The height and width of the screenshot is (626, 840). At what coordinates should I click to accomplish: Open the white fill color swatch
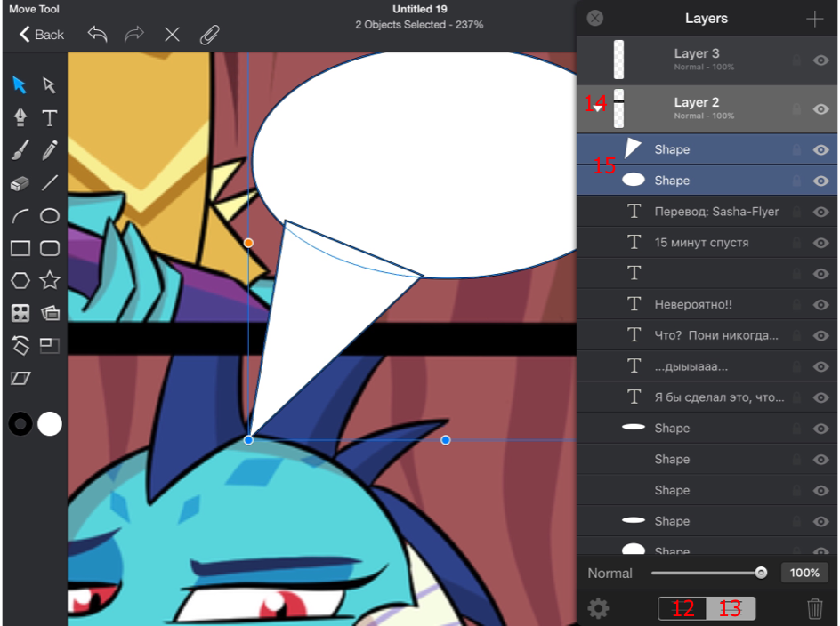(50, 424)
